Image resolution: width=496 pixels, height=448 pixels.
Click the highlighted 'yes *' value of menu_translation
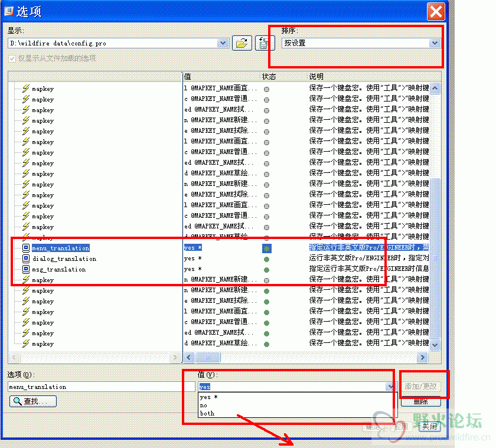pyautogui.click(x=193, y=247)
